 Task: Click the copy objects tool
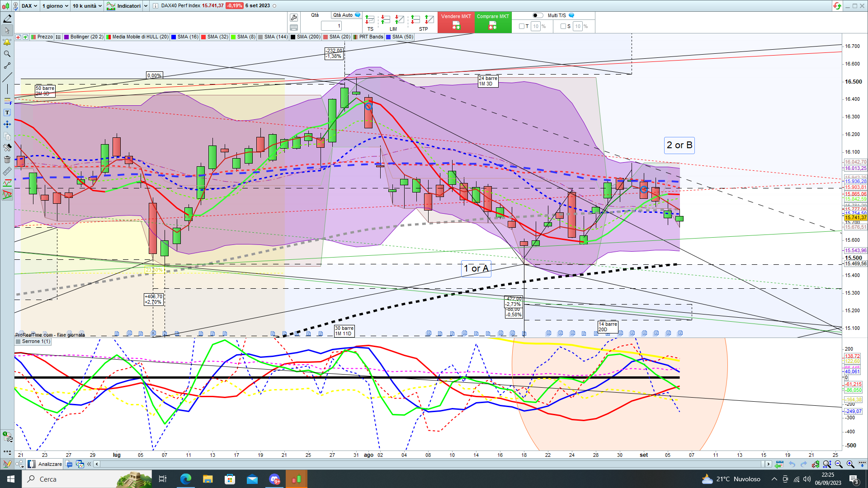pos(7,136)
